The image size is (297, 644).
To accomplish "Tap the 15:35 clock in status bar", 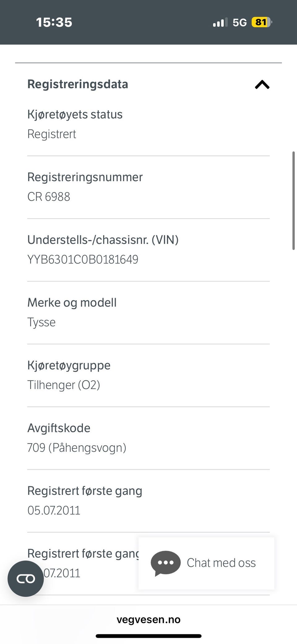I will click(54, 22).
